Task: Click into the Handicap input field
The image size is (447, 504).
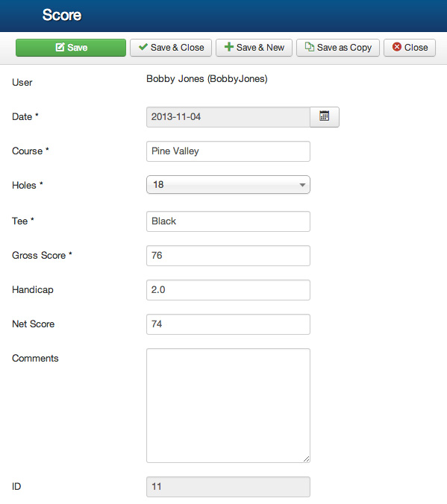Action: coord(228,290)
